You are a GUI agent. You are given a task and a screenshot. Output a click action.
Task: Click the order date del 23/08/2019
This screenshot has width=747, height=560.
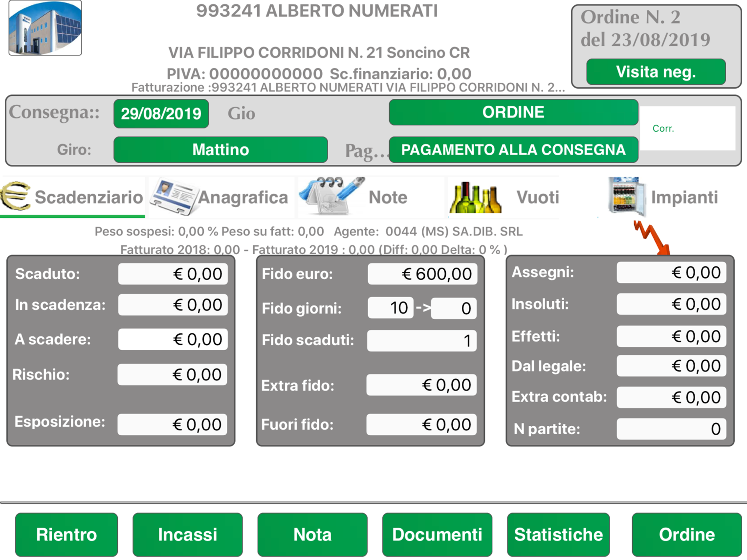[x=645, y=40]
